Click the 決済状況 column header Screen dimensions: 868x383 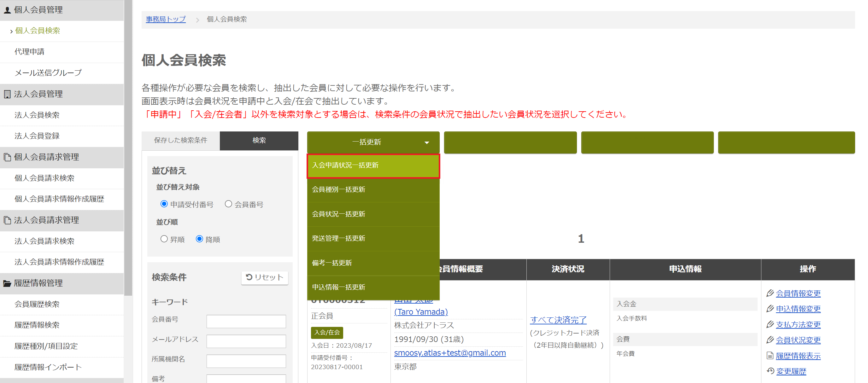[x=568, y=269]
